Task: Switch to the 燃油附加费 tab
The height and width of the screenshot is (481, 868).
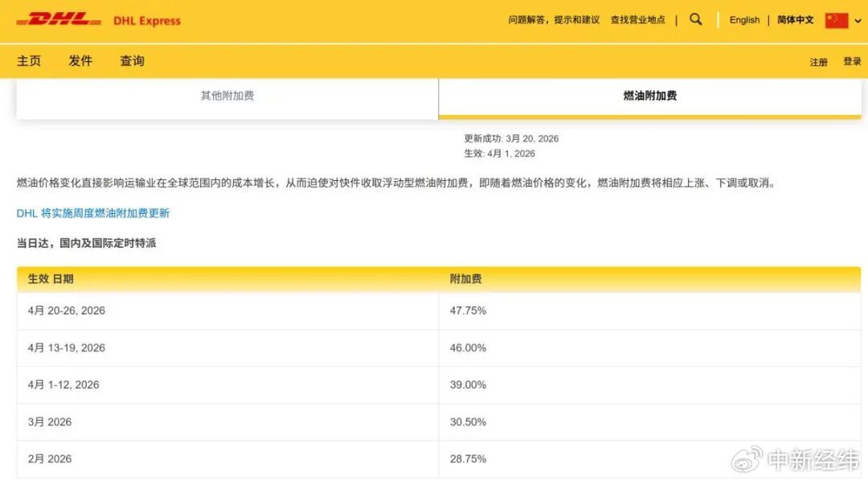Action: [650, 98]
